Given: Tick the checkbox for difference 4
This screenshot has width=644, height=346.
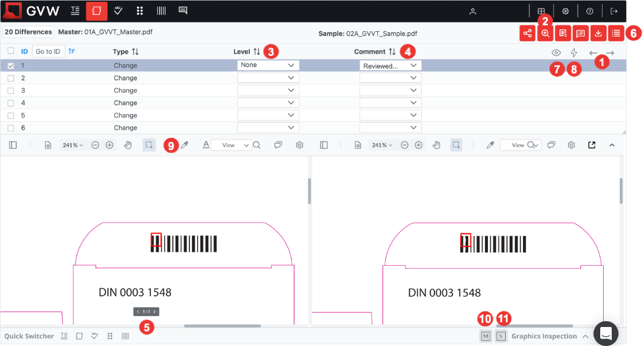Looking at the screenshot, I should pyautogui.click(x=11, y=103).
